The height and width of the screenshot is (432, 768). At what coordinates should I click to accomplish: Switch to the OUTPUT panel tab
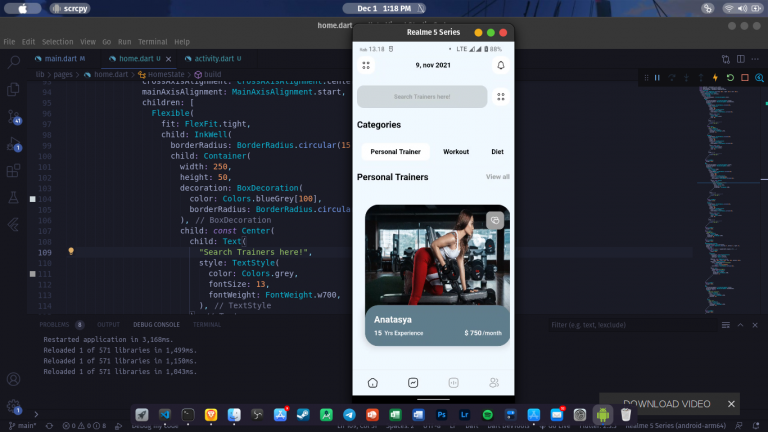[108, 325]
